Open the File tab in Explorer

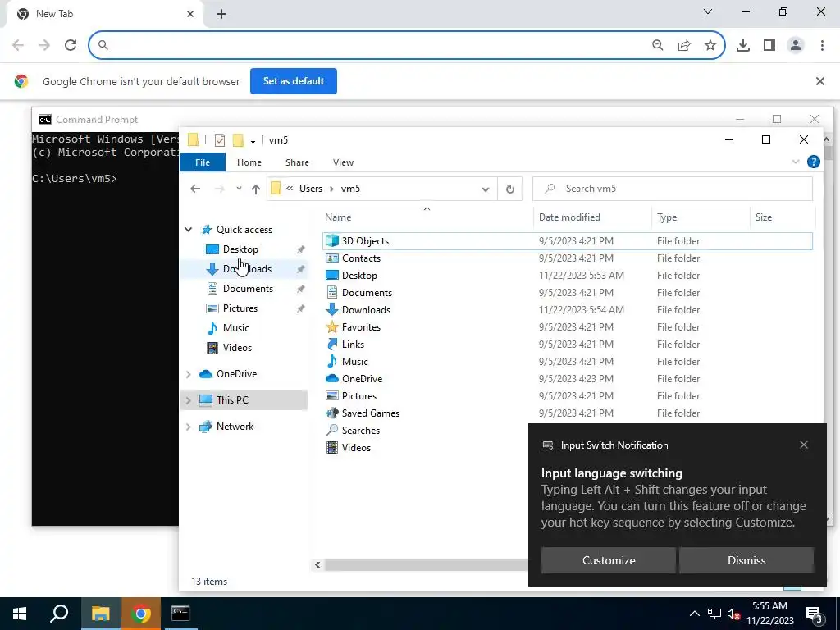[x=203, y=162]
